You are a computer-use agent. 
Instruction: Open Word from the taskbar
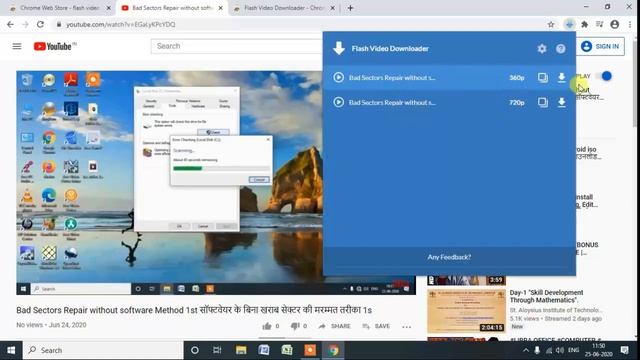pyautogui.click(x=264, y=350)
